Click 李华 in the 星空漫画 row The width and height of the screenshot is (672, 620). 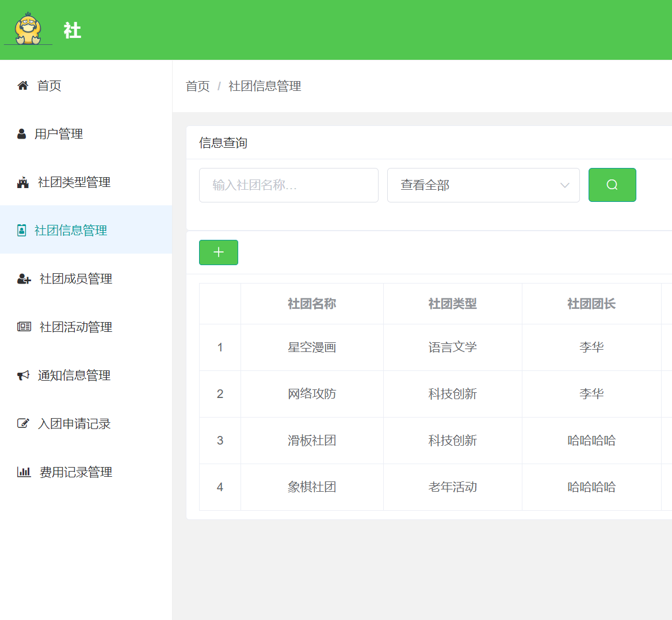[591, 347]
